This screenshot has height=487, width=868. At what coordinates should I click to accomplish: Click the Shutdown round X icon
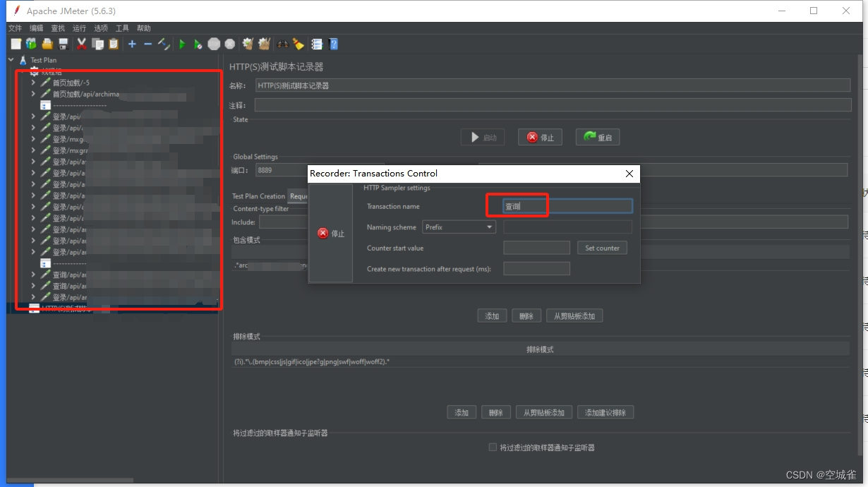click(x=230, y=44)
